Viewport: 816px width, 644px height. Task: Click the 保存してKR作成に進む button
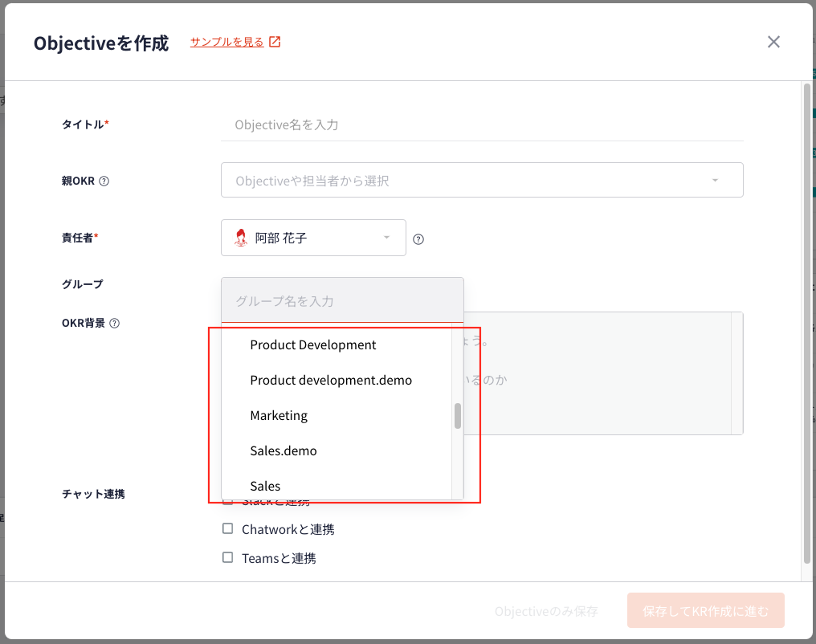(x=705, y=611)
